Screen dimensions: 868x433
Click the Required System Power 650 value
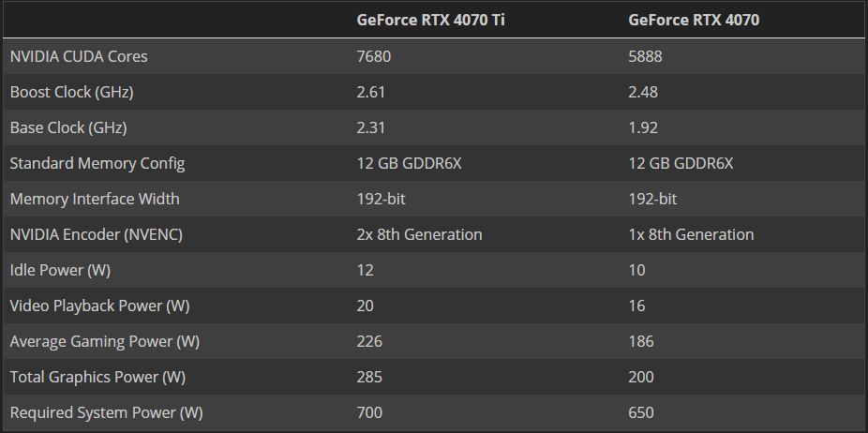click(x=641, y=412)
